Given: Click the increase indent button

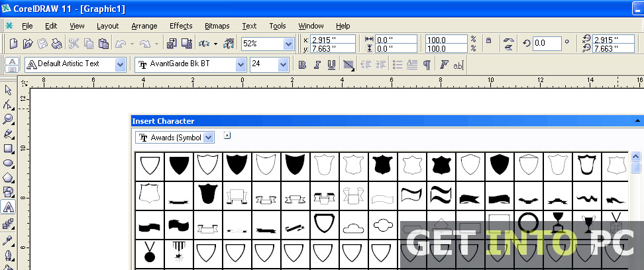Looking at the screenshot, I should click(x=380, y=65).
